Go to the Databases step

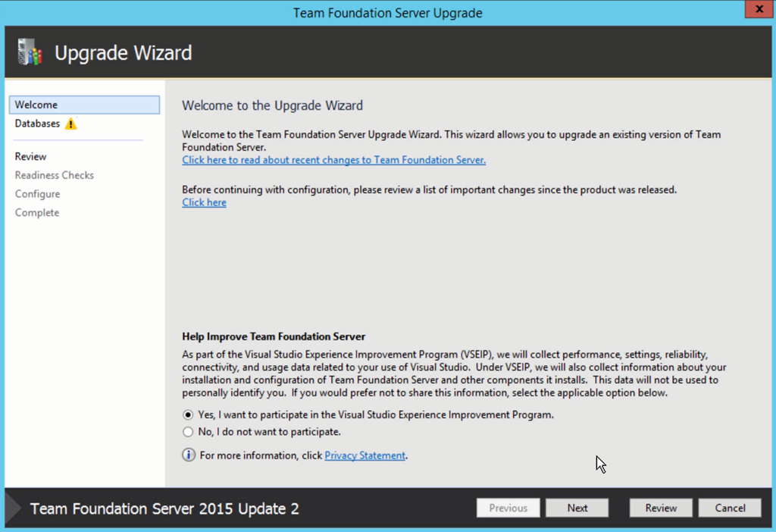37,124
